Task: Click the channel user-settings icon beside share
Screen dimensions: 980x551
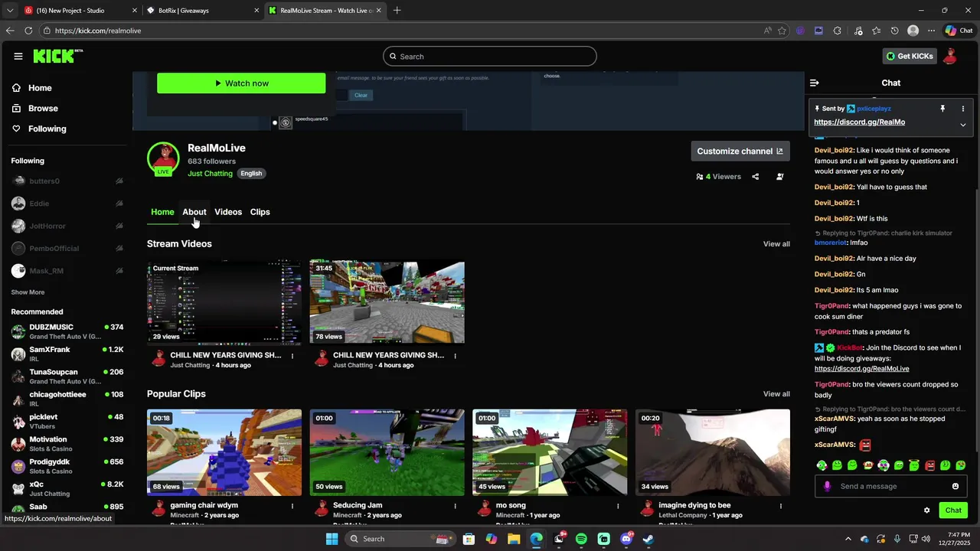Action: point(779,177)
